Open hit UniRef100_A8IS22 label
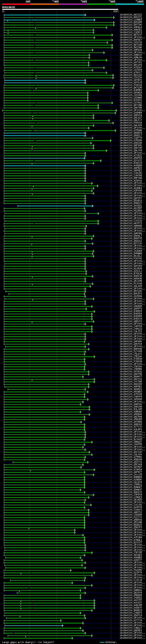This screenshot has width=146, height=644. click(131, 15)
